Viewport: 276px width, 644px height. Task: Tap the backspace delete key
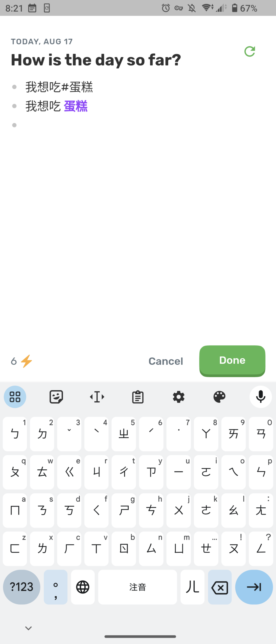220,587
